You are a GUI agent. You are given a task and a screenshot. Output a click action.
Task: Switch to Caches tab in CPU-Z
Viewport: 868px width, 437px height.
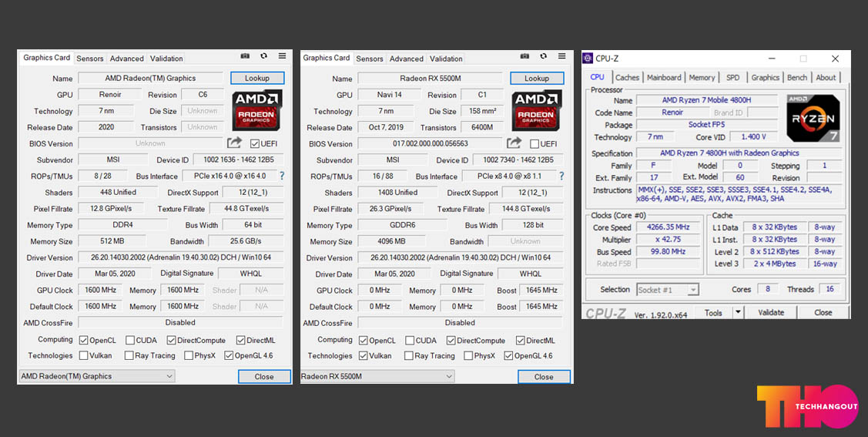point(627,78)
